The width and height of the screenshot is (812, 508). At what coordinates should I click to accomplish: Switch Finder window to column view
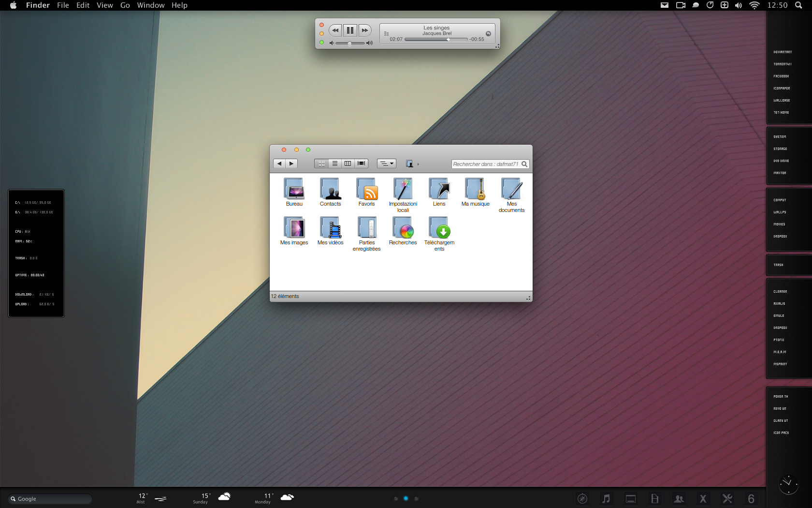pos(348,164)
